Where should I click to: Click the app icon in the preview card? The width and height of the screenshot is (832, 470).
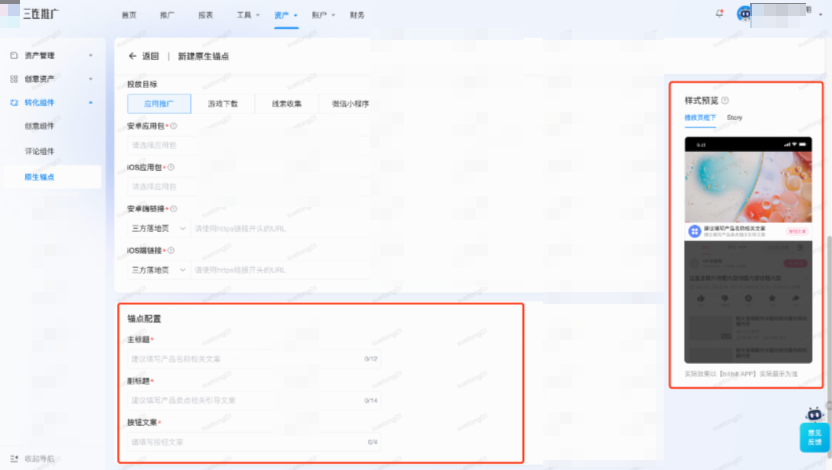click(x=695, y=231)
